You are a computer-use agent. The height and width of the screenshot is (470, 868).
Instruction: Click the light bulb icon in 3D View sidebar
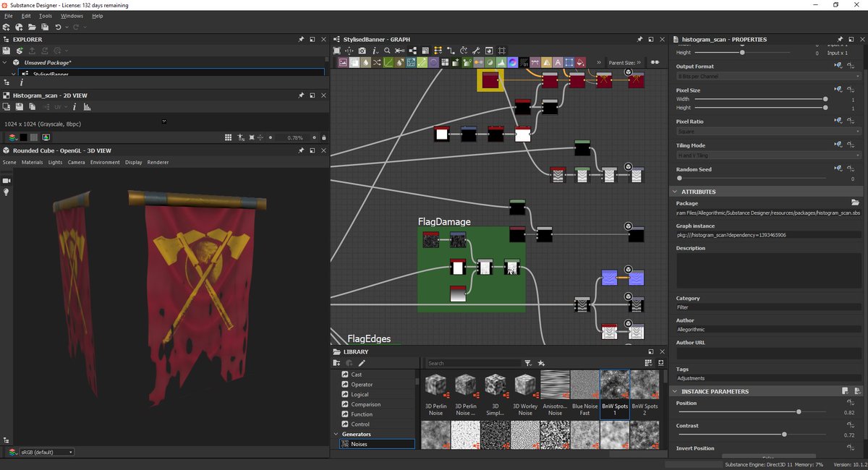(7, 192)
